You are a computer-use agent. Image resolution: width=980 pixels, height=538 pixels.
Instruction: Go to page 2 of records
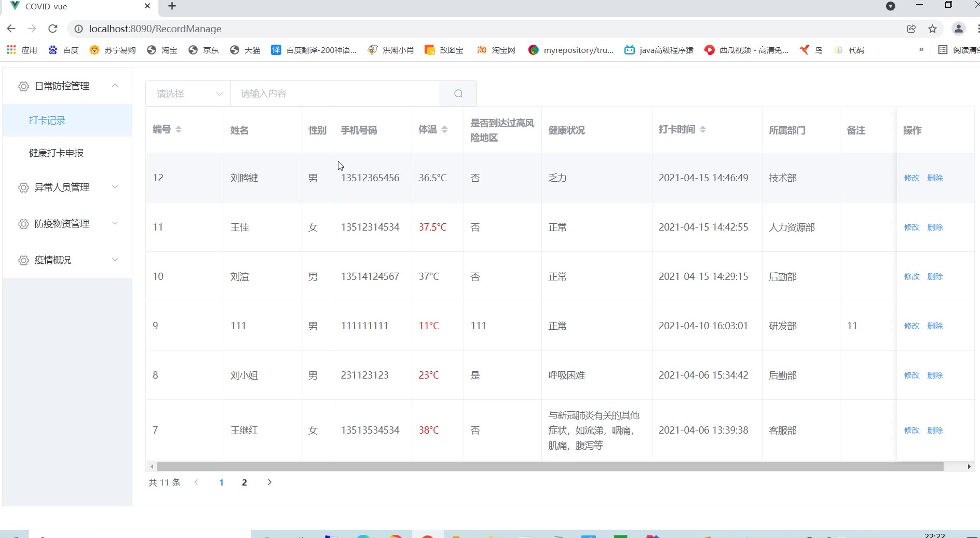244,482
